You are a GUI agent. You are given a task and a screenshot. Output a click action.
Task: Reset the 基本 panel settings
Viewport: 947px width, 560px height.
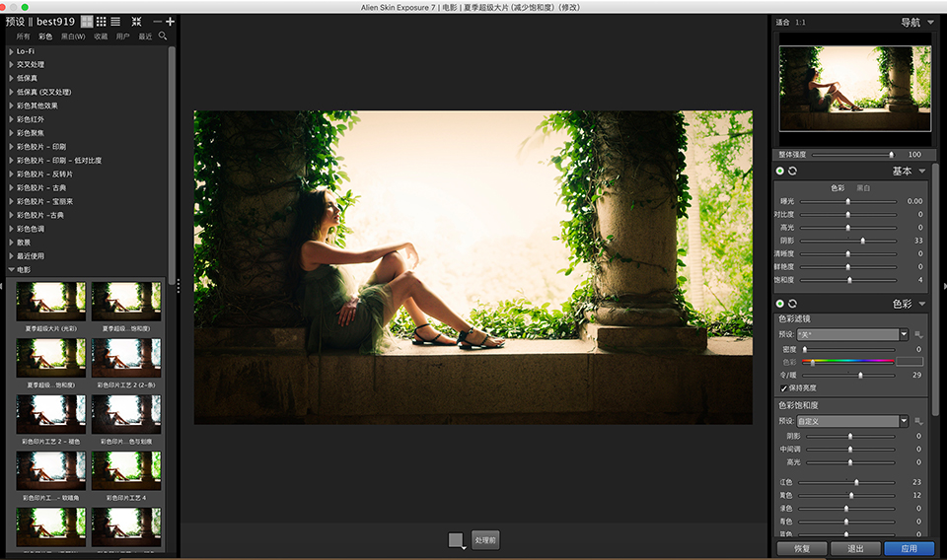[x=792, y=172]
